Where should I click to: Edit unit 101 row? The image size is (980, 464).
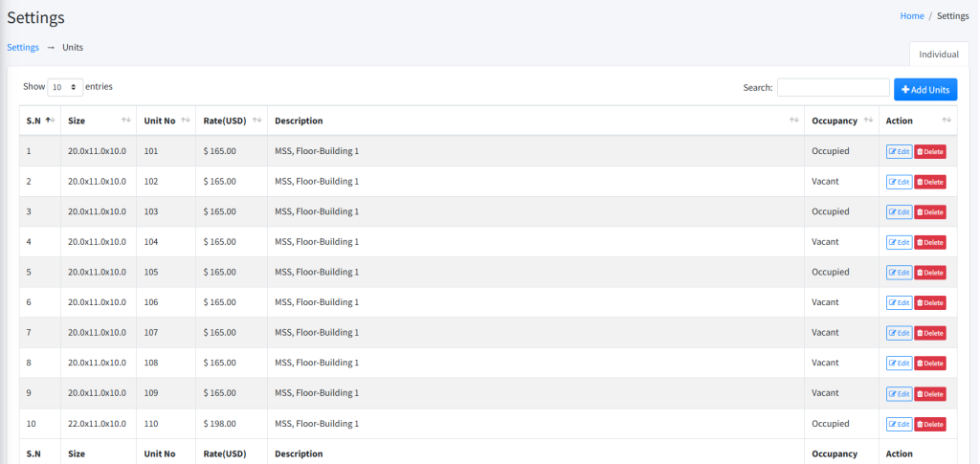899,151
